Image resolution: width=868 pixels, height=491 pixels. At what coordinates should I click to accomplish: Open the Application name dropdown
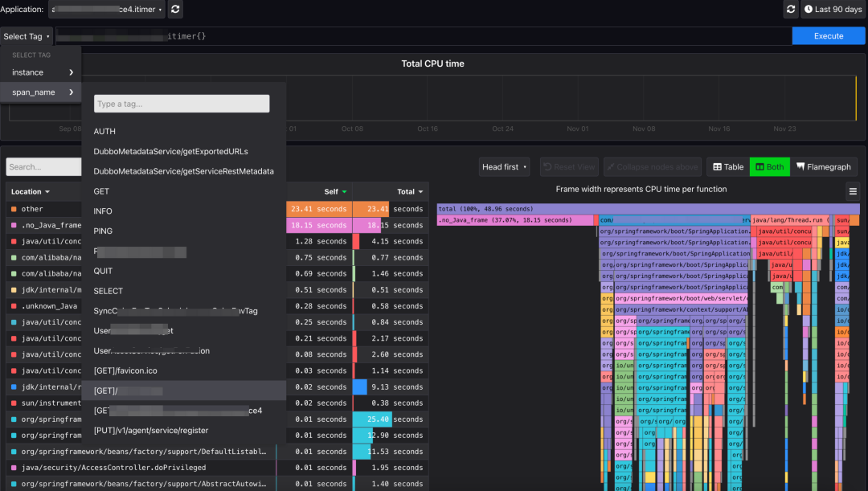(107, 10)
